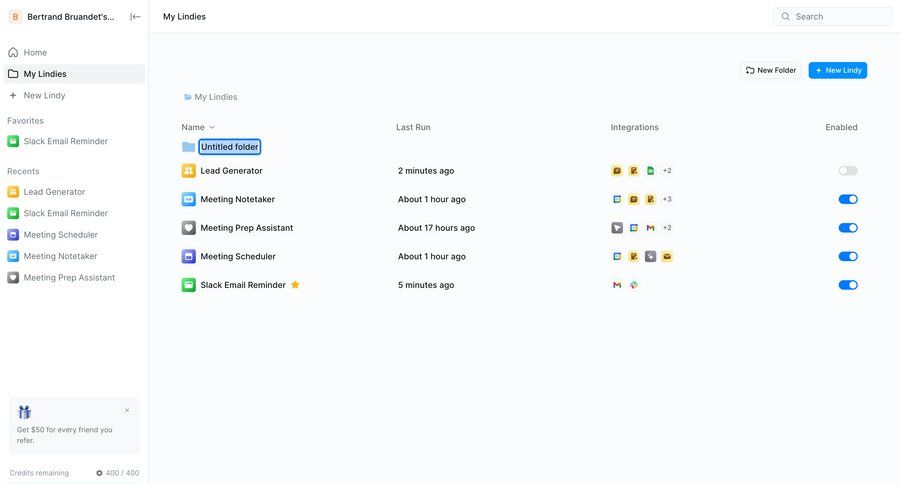Click the Untitled folder name edit field

[x=230, y=147]
